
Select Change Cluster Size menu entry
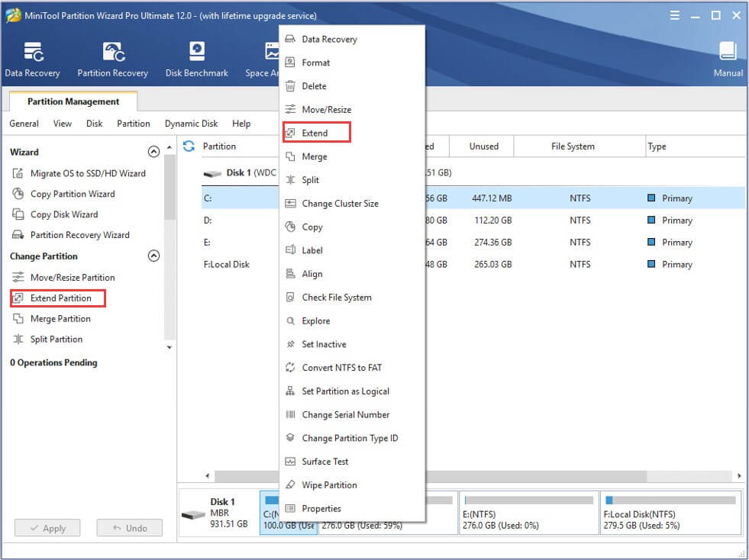click(352, 204)
